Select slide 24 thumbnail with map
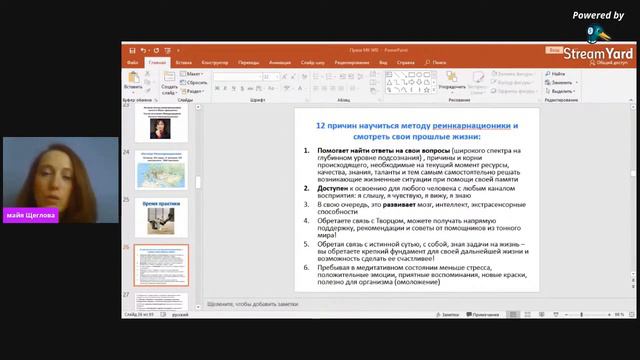 pos(161,170)
